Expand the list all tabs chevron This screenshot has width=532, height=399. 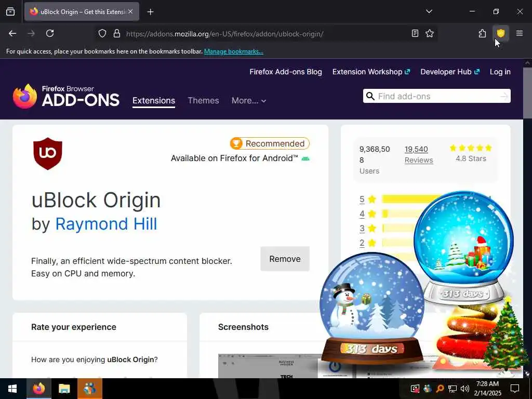pos(429,11)
